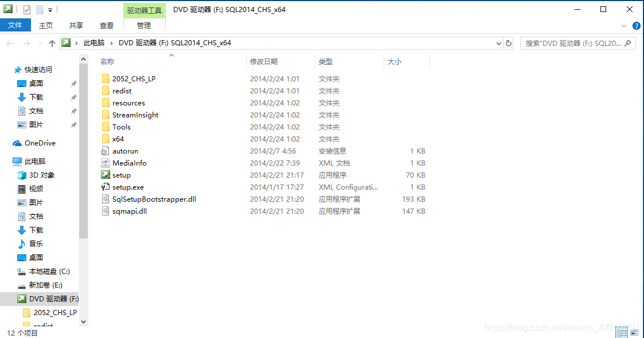Select 图片 under 此电脑
The image size is (644, 338).
pos(36,203)
